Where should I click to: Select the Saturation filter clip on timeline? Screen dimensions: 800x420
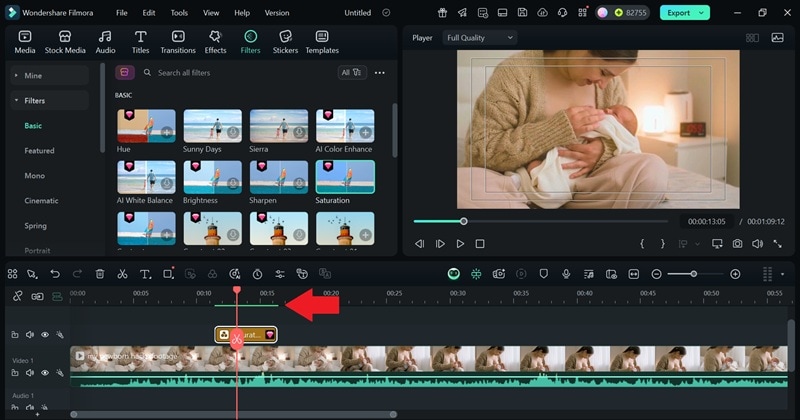[246, 335]
